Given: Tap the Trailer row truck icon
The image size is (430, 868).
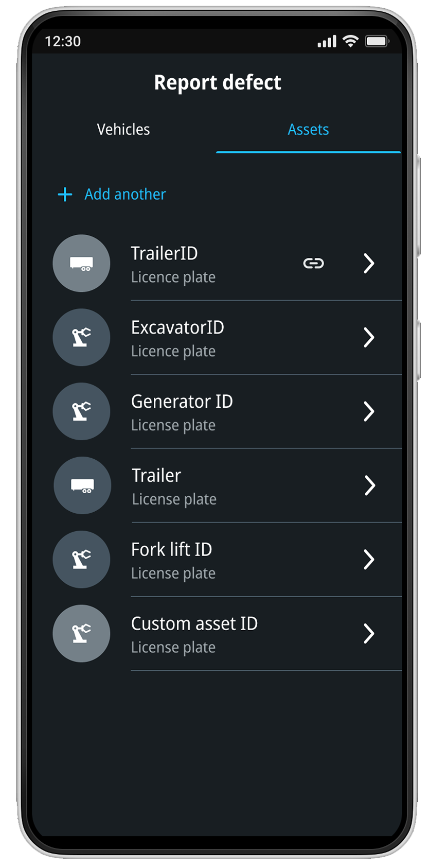Looking at the screenshot, I should [x=82, y=485].
